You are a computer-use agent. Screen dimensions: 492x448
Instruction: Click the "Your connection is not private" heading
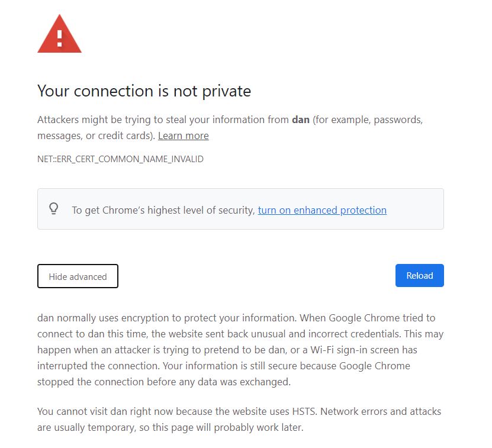coord(144,91)
